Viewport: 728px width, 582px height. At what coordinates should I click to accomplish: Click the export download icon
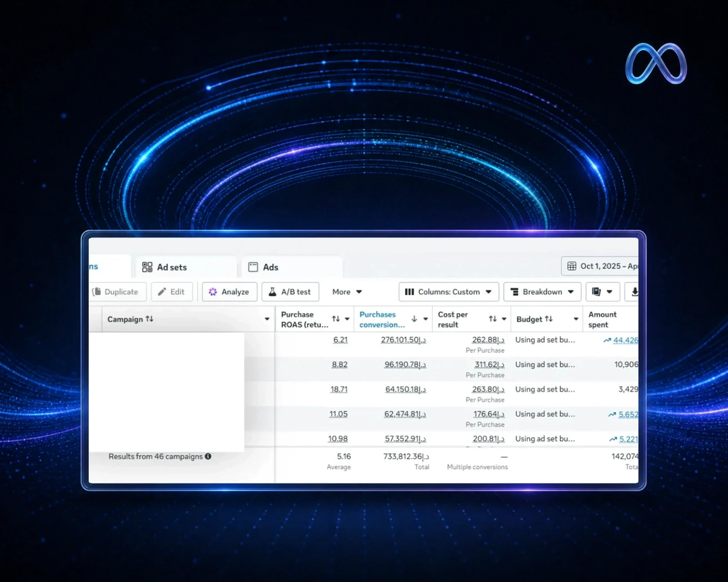(634, 292)
